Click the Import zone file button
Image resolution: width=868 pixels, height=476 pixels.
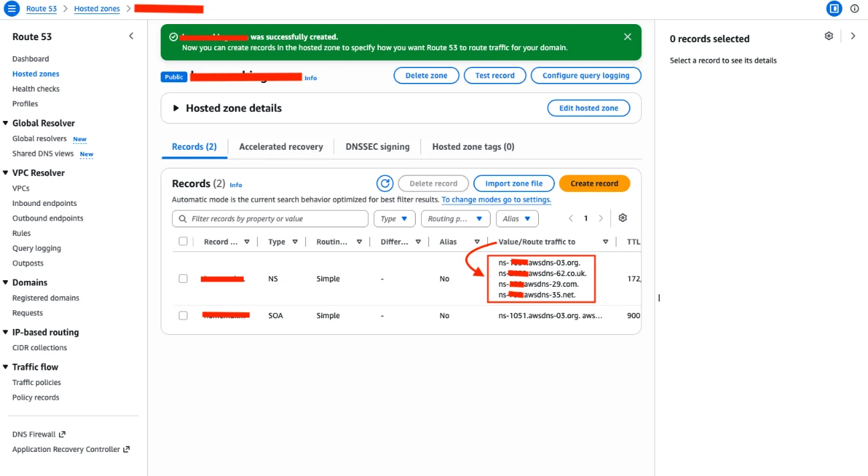pyautogui.click(x=514, y=183)
